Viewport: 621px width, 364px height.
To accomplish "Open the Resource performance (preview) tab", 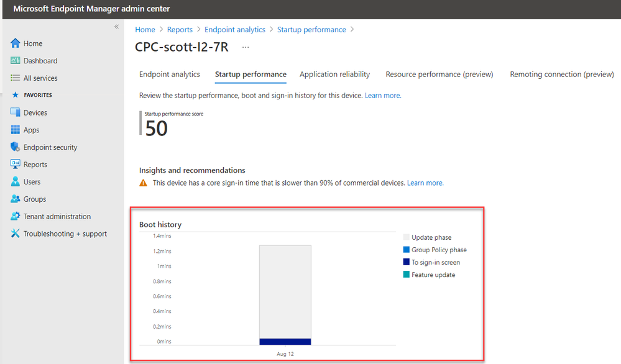I will [x=439, y=75].
